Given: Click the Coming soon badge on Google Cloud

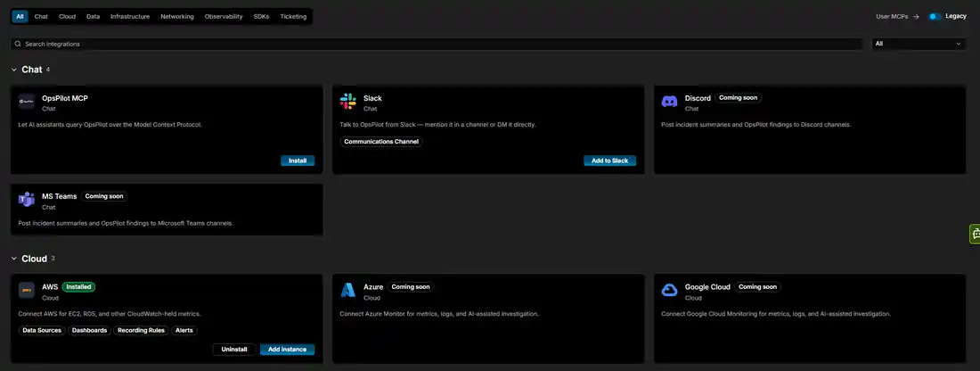Looking at the screenshot, I should pyautogui.click(x=757, y=287).
